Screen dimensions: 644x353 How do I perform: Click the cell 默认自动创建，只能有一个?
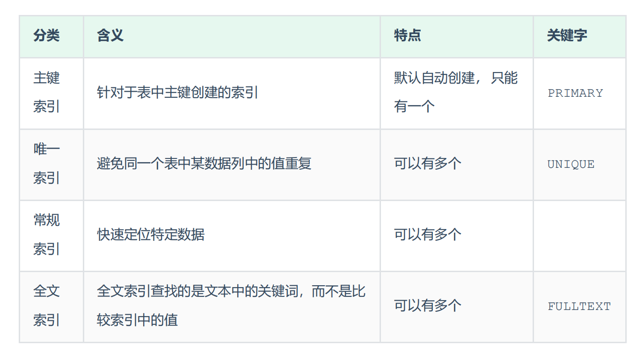(455, 93)
